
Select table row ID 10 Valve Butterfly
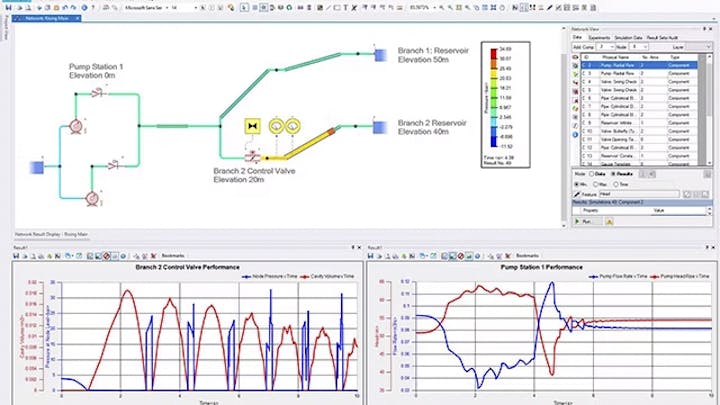[x=639, y=131]
